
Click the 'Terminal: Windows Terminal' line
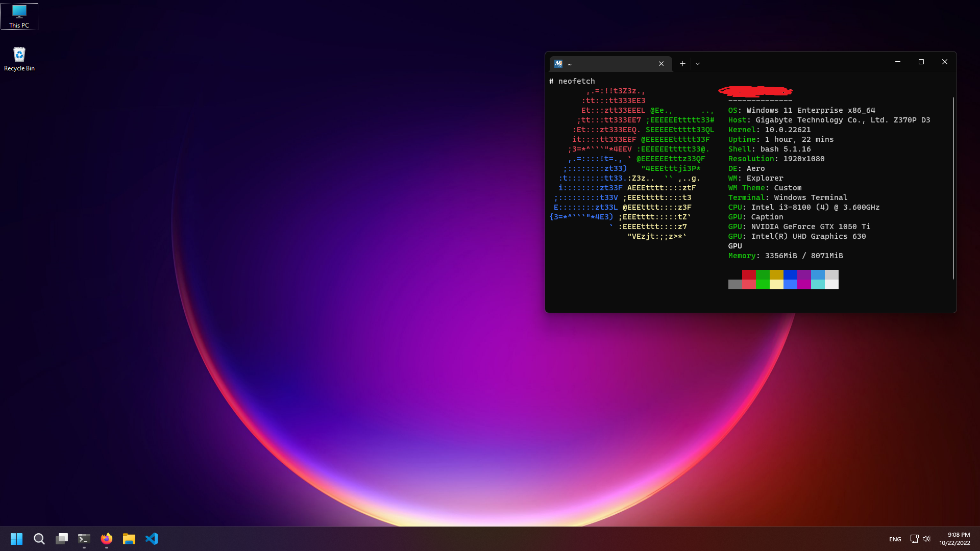pos(788,197)
